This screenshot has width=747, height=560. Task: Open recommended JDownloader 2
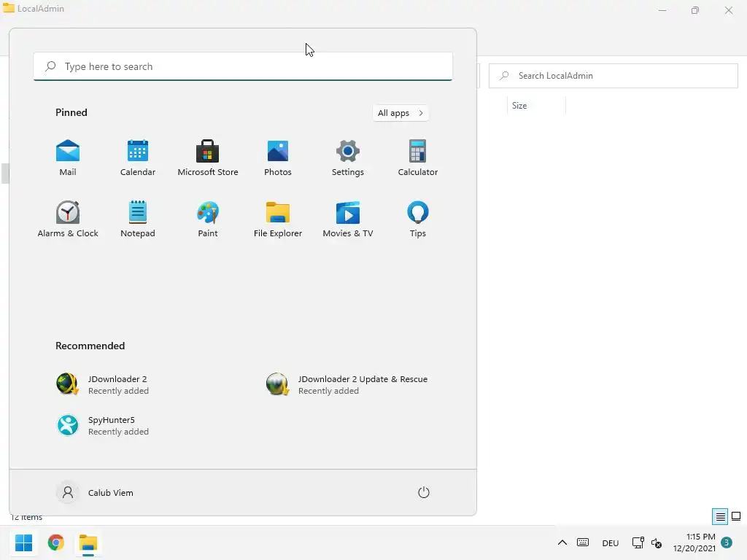(102, 384)
